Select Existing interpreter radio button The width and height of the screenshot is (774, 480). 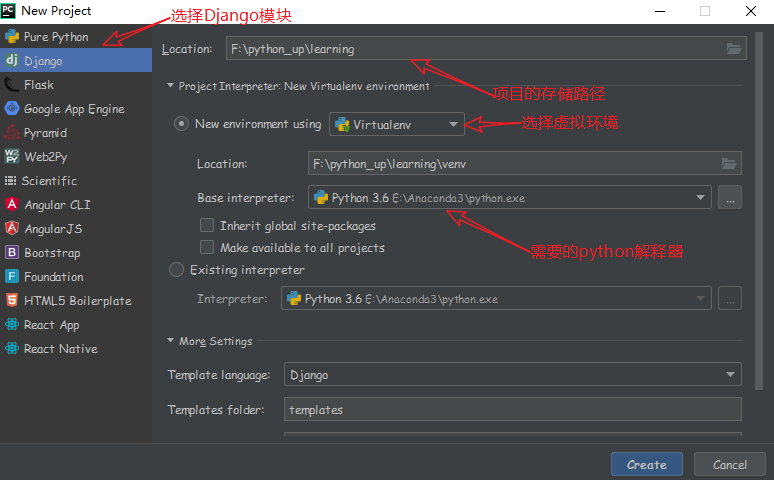point(176,270)
